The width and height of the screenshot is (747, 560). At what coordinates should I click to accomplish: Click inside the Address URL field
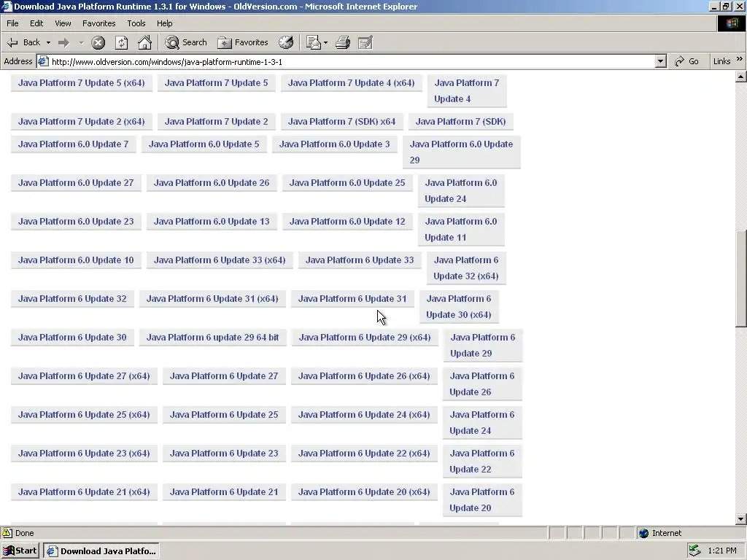[352, 62]
